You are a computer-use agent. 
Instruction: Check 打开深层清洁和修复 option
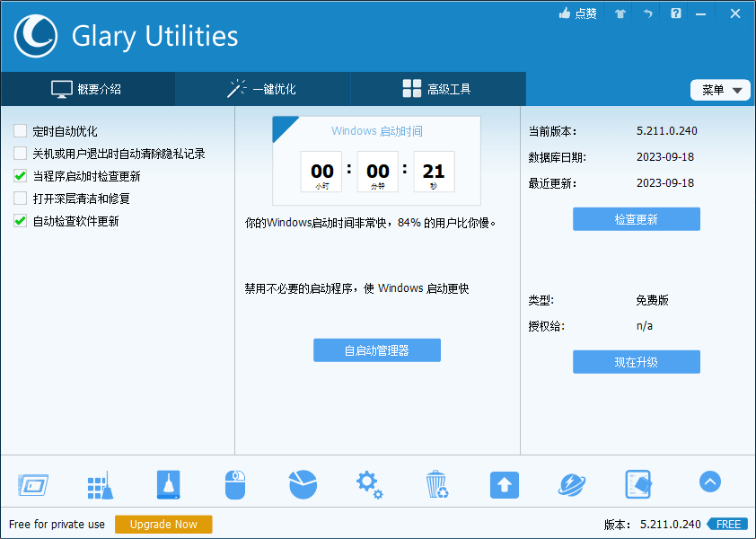point(20,199)
